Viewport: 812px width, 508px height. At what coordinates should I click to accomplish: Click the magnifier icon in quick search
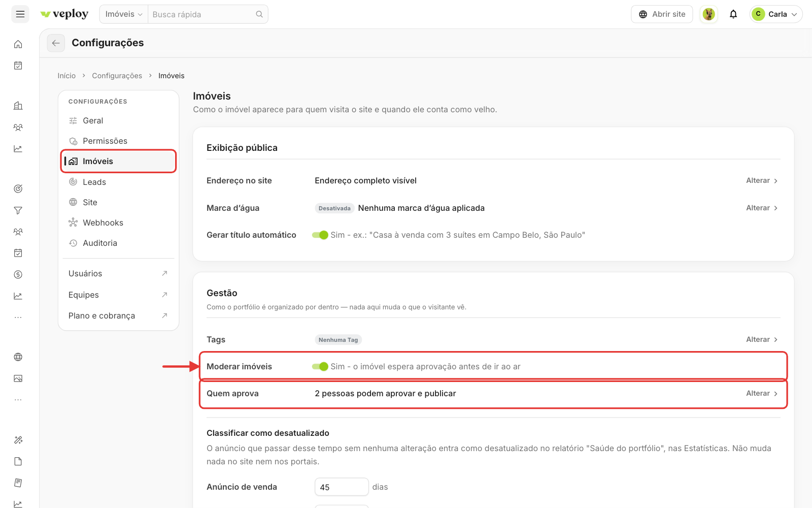point(259,14)
